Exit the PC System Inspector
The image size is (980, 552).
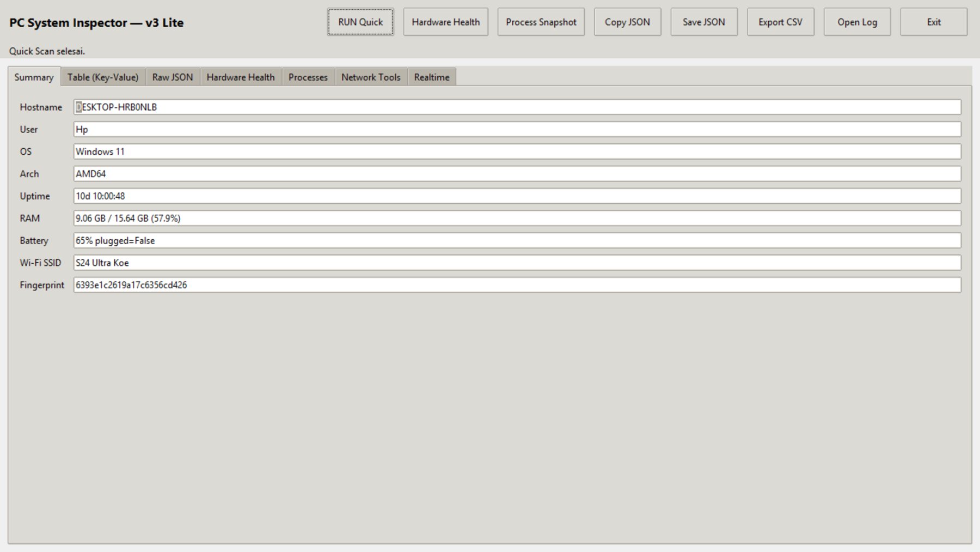(933, 22)
